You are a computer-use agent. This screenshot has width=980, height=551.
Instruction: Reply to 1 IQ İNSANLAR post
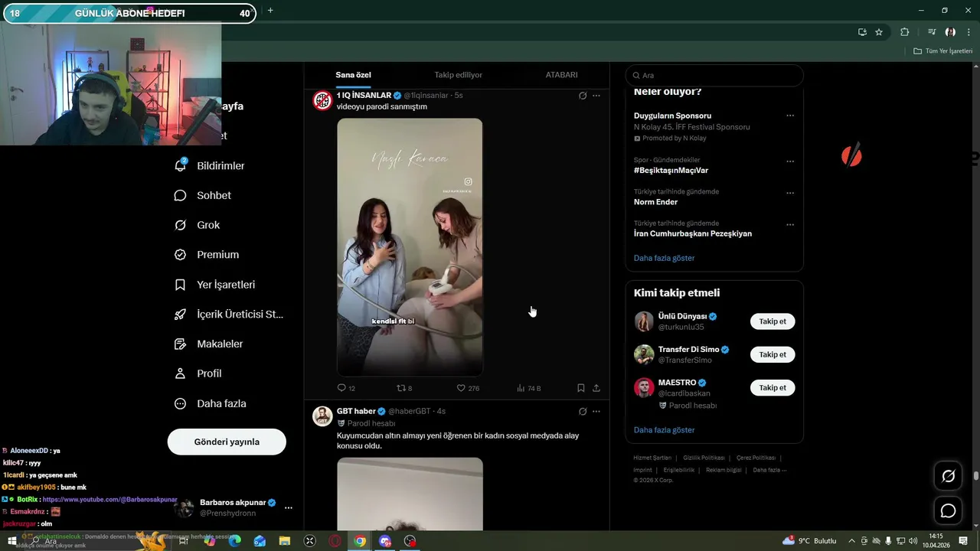[x=346, y=388]
